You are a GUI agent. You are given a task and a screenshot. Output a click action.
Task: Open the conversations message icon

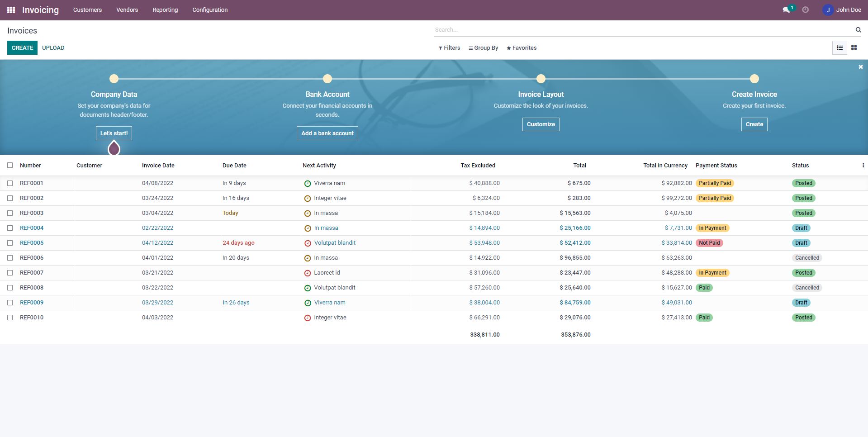click(x=786, y=10)
